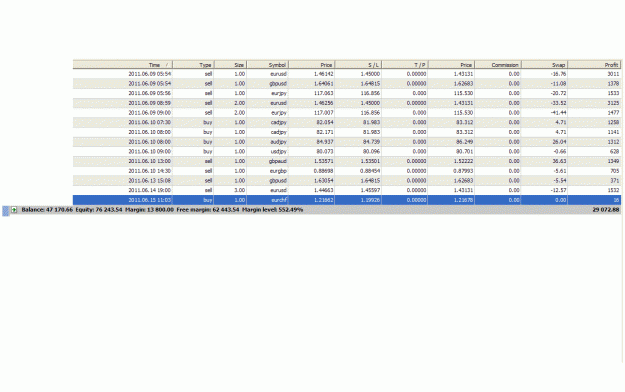Click the time 2011.06.13 15:08
This screenshot has height=392, width=625.
click(x=149, y=181)
